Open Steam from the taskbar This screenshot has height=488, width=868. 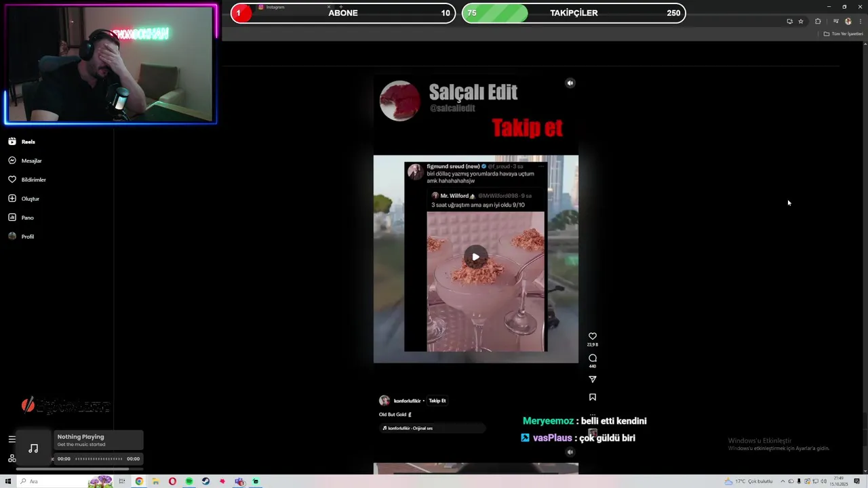point(205,481)
